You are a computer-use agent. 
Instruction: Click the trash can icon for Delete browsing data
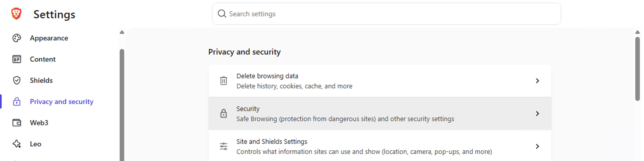(x=223, y=81)
